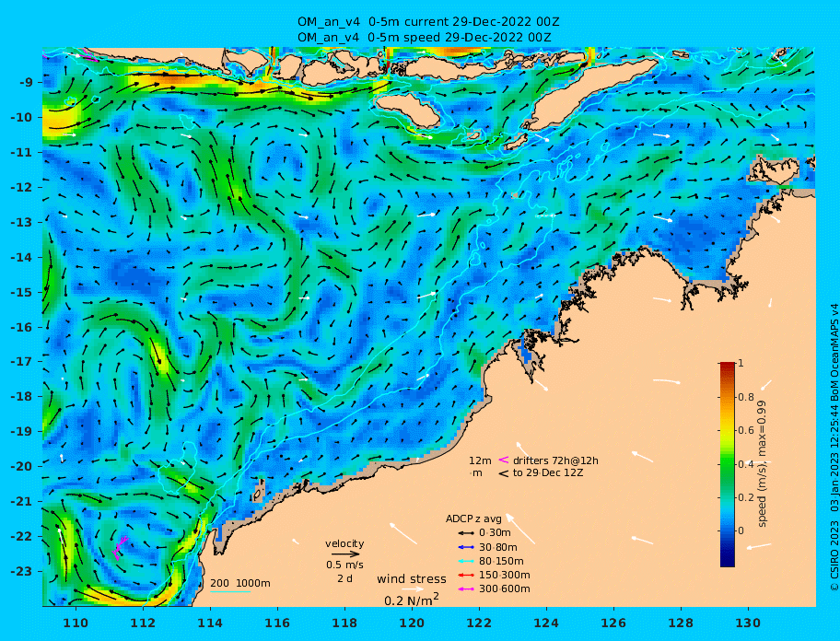Click the '12m' drifter depth label

click(x=480, y=460)
